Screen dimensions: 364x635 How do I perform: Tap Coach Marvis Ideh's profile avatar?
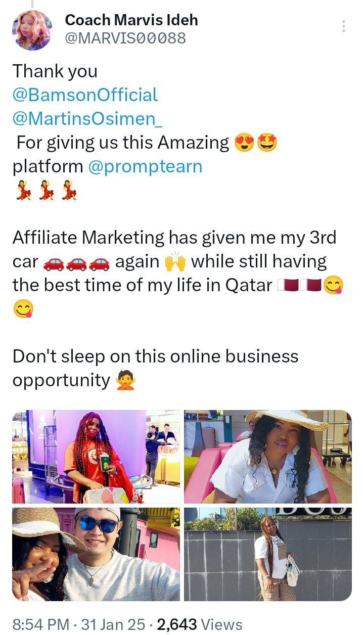[32, 30]
